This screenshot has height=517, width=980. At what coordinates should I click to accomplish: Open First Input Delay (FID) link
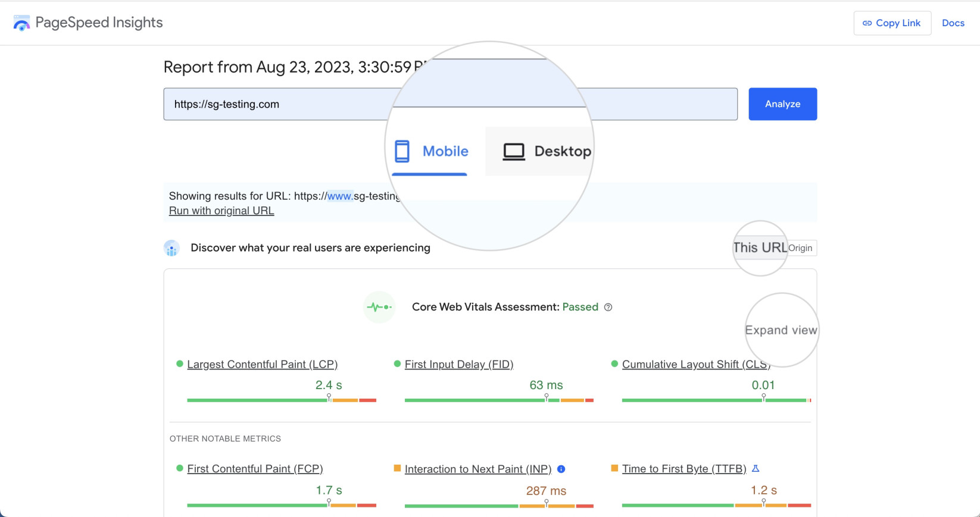tap(459, 364)
